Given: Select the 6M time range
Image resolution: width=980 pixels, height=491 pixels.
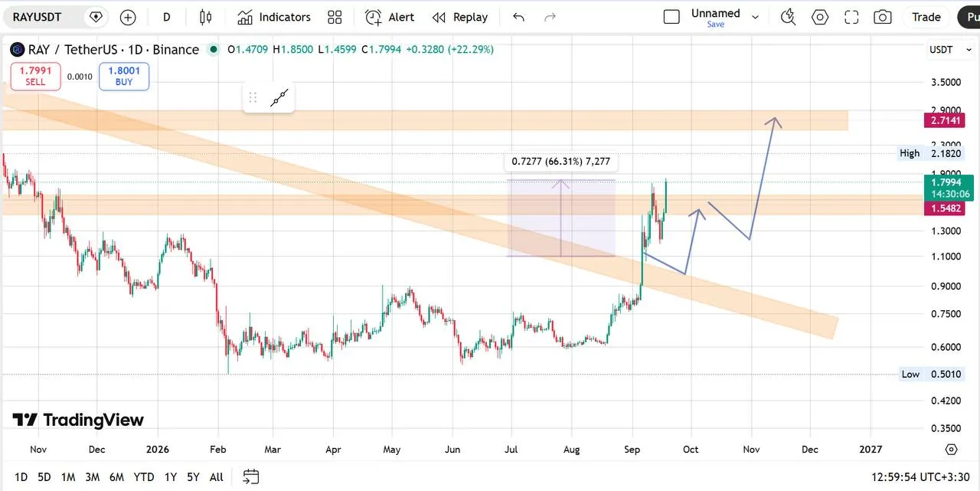Looking at the screenshot, I should [x=116, y=477].
